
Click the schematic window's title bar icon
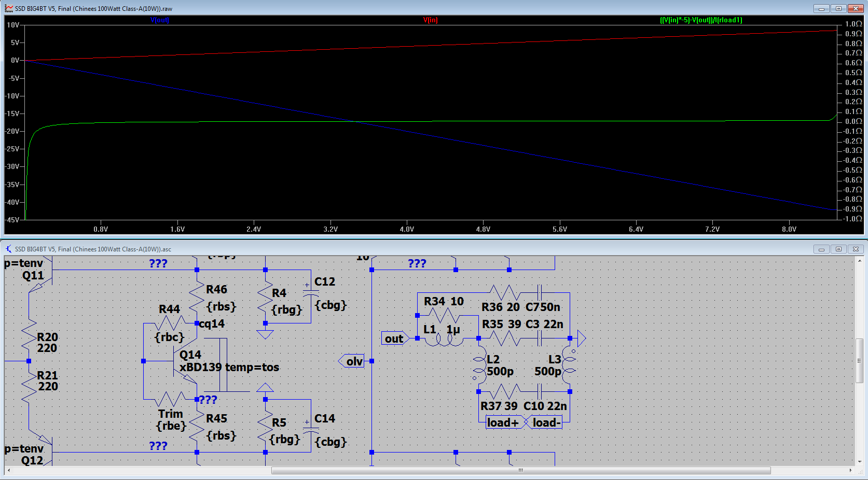[x=9, y=249]
